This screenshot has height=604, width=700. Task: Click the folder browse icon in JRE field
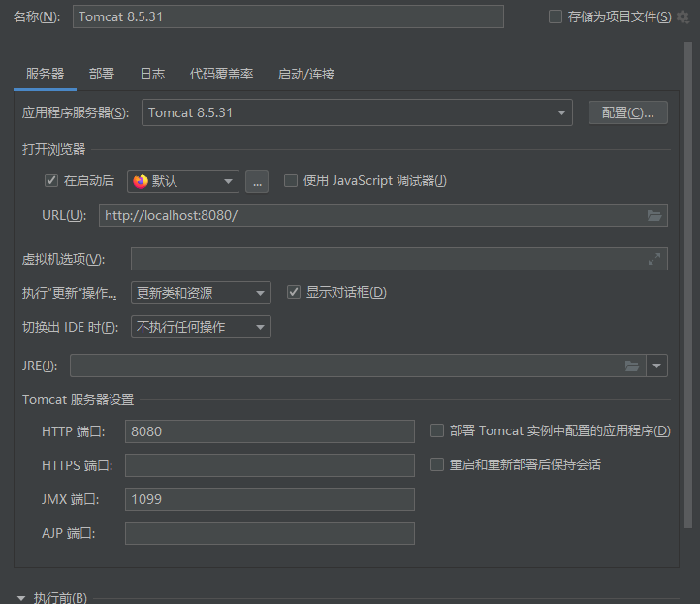coord(632,366)
